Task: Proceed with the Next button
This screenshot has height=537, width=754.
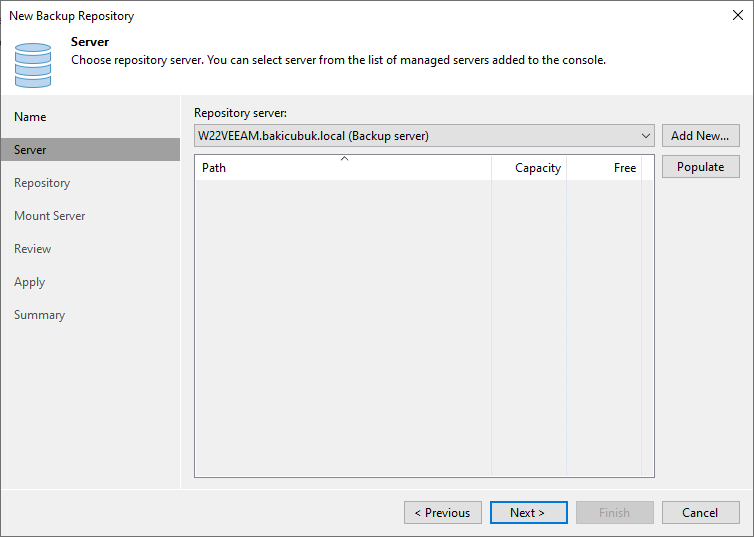Action: tap(528, 512)
